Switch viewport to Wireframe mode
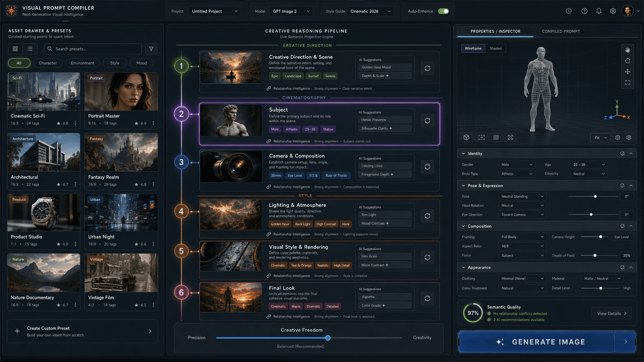644x362 pixels. tap(473, 48)
